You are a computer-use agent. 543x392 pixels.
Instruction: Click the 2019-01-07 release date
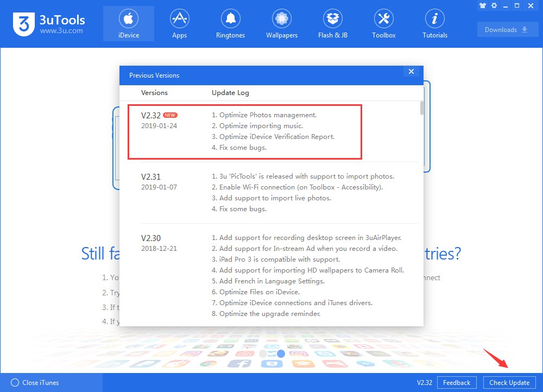tap(159, 187)
